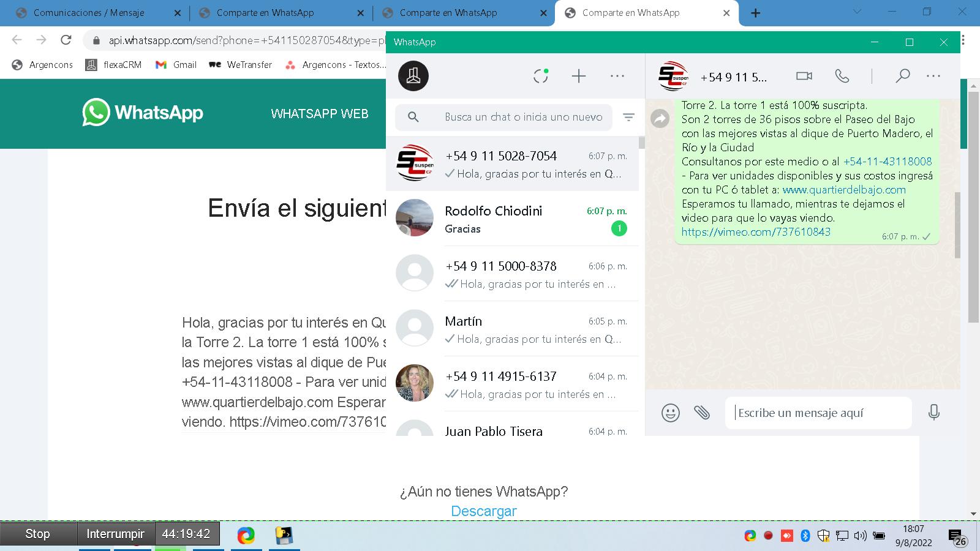
Task: Open the www.quartierdelbajo.com link
Action: pos(844,190)
